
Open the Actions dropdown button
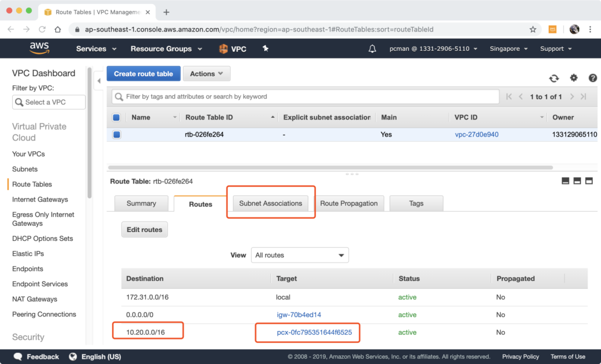coord(207,73)
